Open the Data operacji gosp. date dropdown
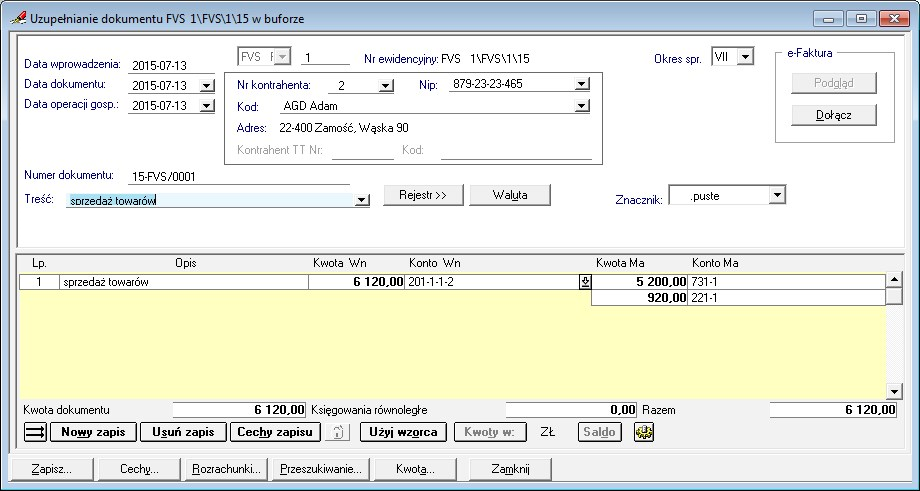This screenshot has height=491, width=920. (207, 105)
